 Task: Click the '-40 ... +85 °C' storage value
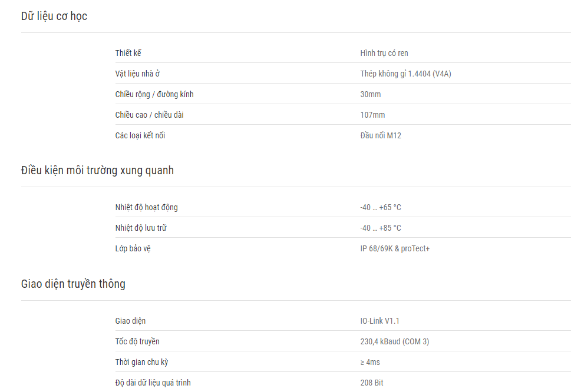tap(381, 228)
